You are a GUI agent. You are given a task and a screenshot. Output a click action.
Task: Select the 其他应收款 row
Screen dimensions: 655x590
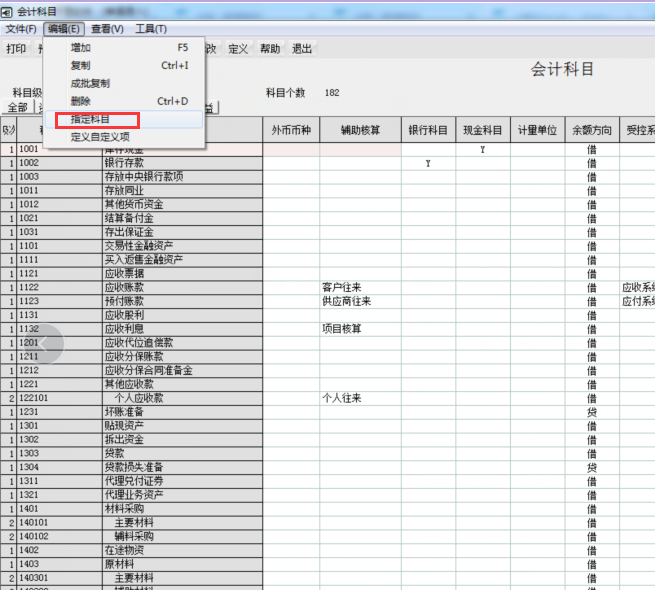tap(182, 384)
